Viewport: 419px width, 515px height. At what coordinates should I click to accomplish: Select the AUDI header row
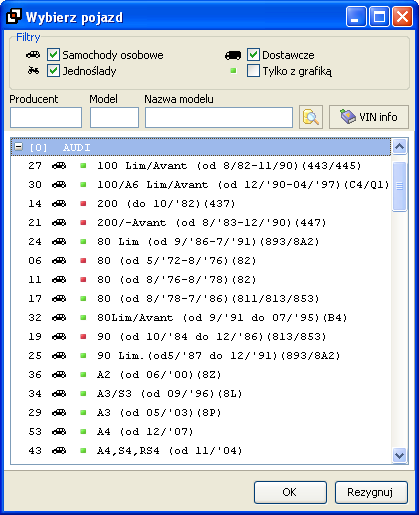[x=201, y=147]
